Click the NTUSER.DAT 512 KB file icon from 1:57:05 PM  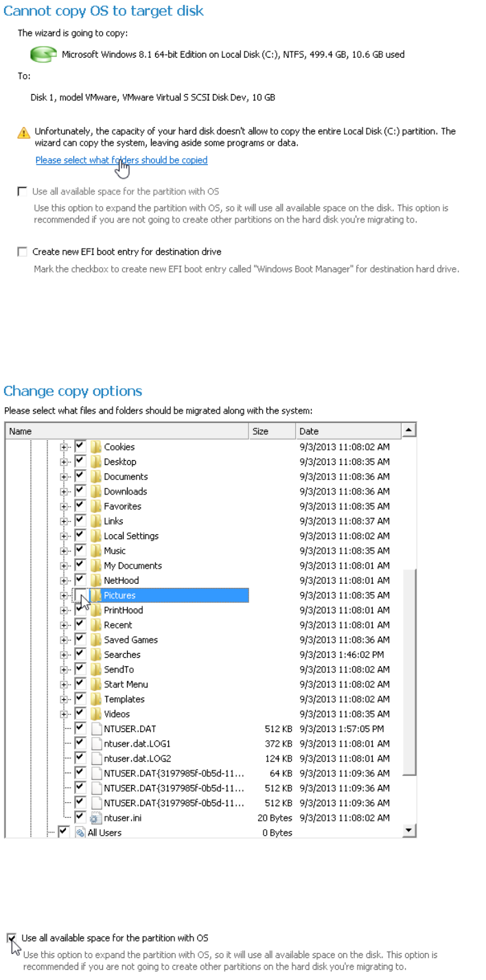(96, 729)
